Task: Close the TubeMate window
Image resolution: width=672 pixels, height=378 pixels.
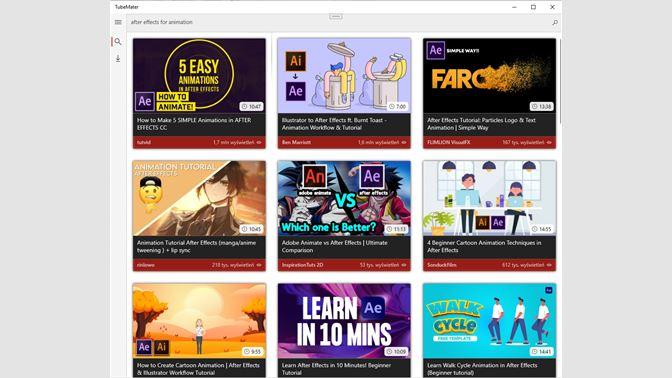Action: 552,7
